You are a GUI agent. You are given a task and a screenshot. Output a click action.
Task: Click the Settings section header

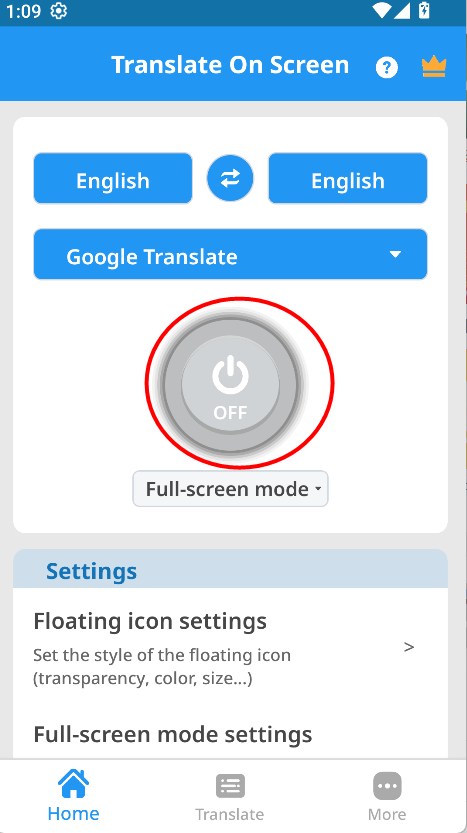[230, 569]
